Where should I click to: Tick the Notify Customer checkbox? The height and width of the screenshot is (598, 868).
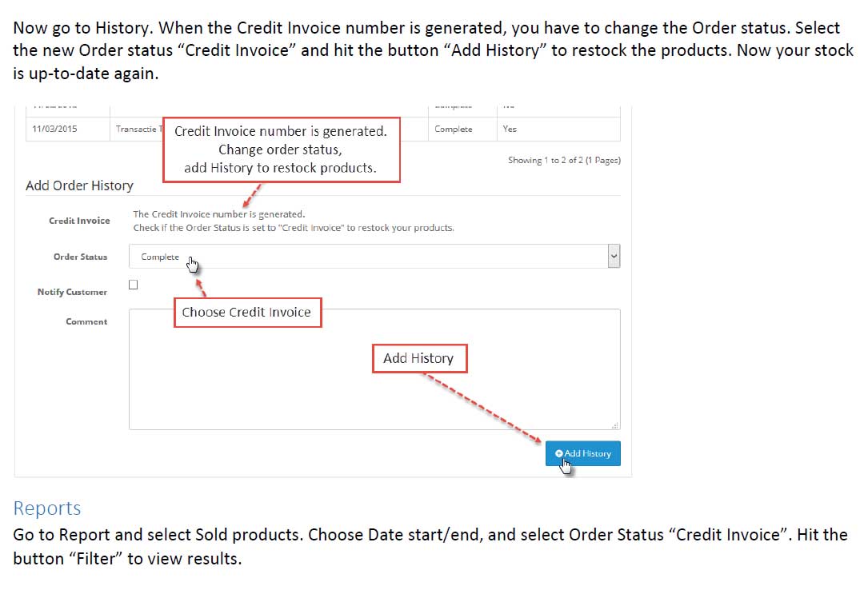tap(133, 285)
